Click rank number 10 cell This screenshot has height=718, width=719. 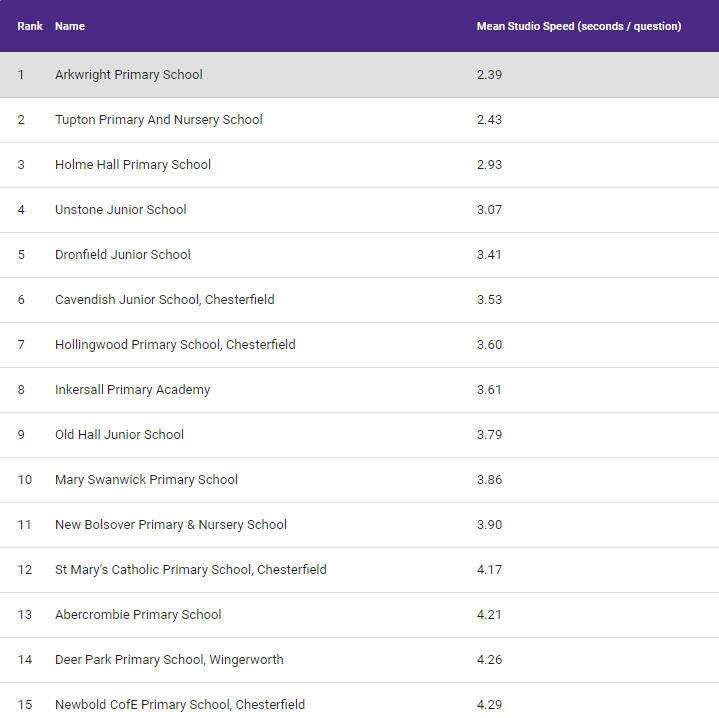pyautogui.click(x=25, y=479)
